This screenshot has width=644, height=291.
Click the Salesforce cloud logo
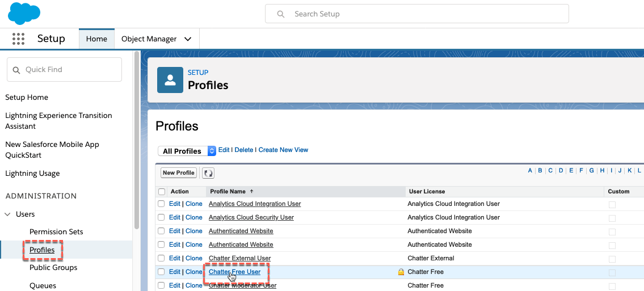pos(24,14)
